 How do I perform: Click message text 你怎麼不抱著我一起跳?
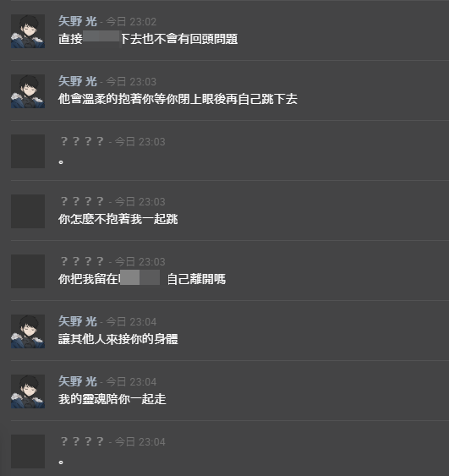[118, 219]
